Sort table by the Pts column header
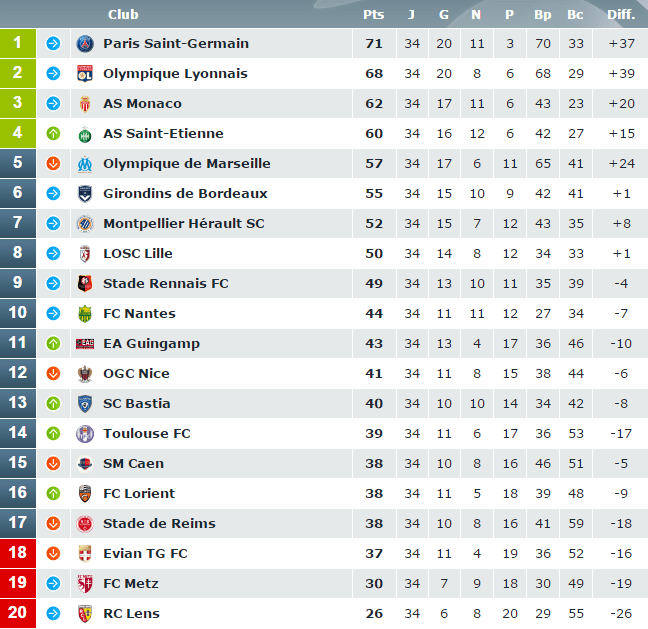This screenshot has width=648, height=629. (x=374, y=14)
